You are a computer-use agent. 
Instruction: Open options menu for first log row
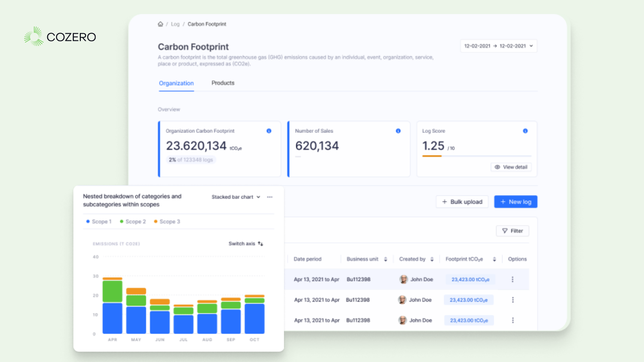(x=513, y=280)
